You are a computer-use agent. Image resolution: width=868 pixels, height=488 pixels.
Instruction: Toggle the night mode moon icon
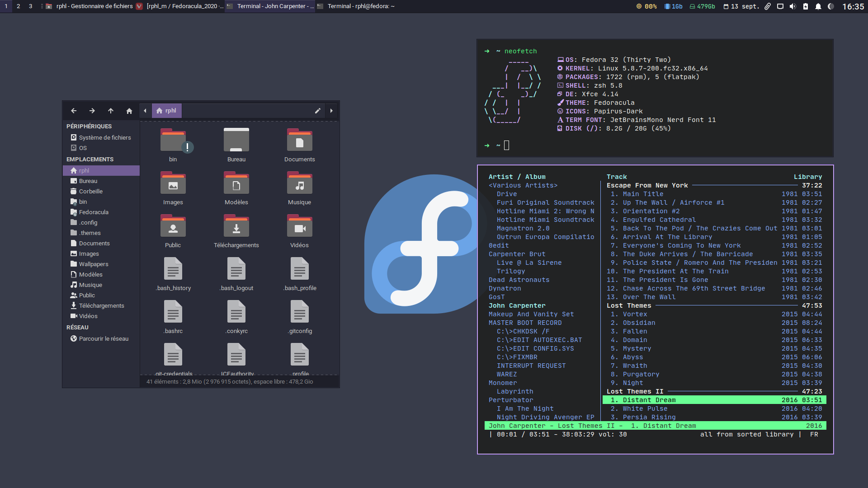[x=830, y=6]
